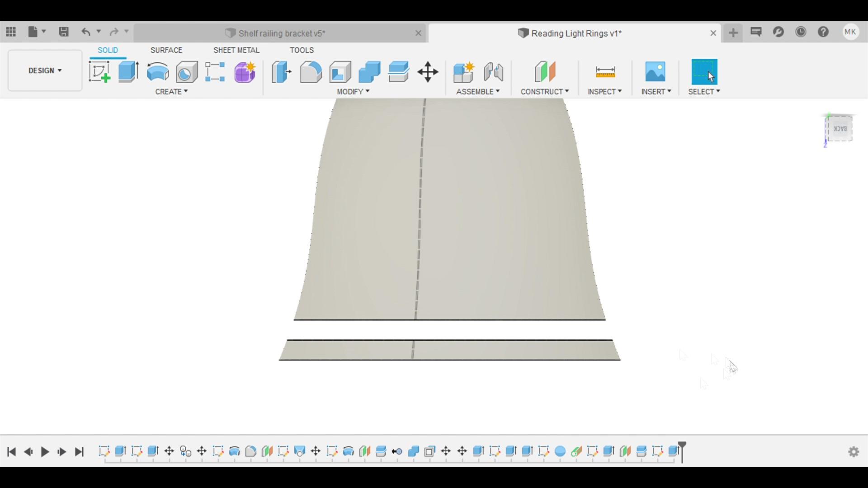Select the Hole tool

pos(186,72)
